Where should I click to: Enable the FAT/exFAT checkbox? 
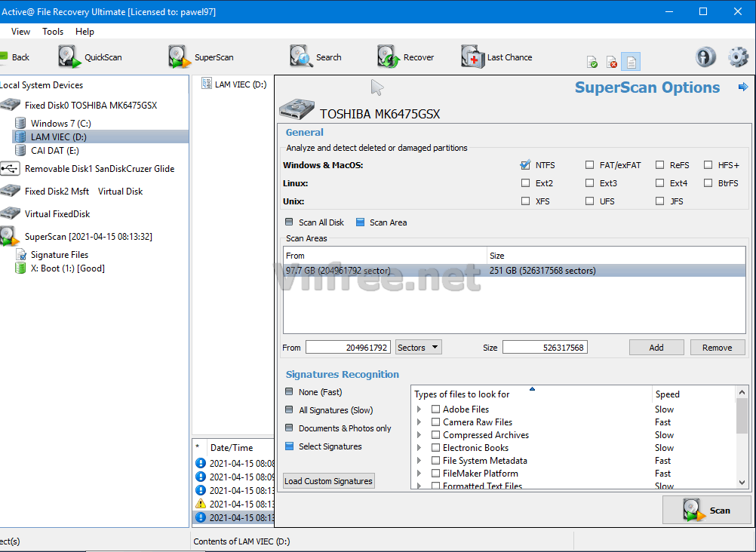tap(589, 165)
